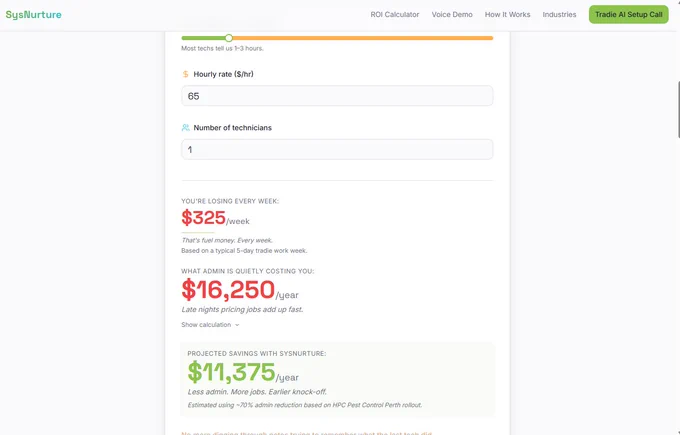Click the 'Number of technicians' label
Viewport: 680px width, 435px height.
click(x=232, y=128)
